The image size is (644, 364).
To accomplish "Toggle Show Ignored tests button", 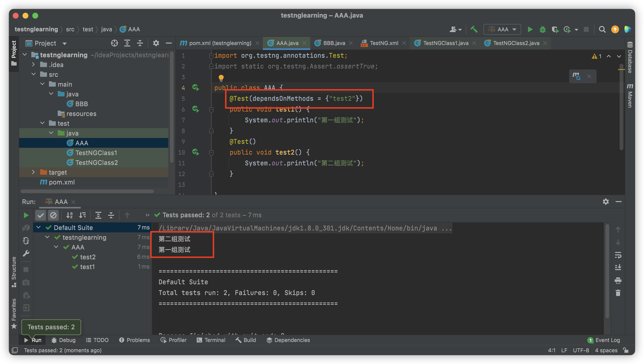I will pos(53,215).
